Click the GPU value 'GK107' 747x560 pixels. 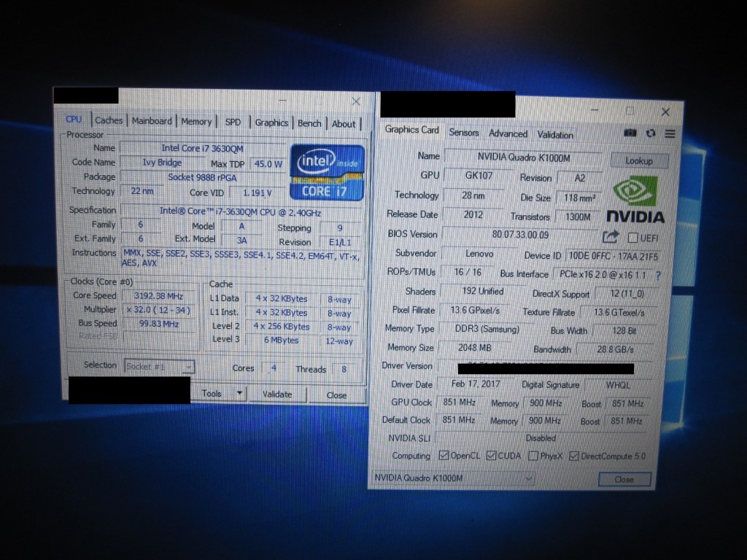click(479, 175)
